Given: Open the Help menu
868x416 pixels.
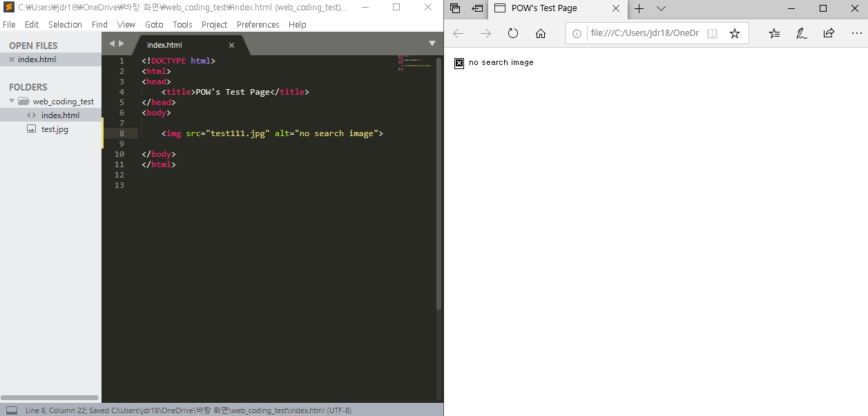Looking at the screenshot, I should point(298,24).
